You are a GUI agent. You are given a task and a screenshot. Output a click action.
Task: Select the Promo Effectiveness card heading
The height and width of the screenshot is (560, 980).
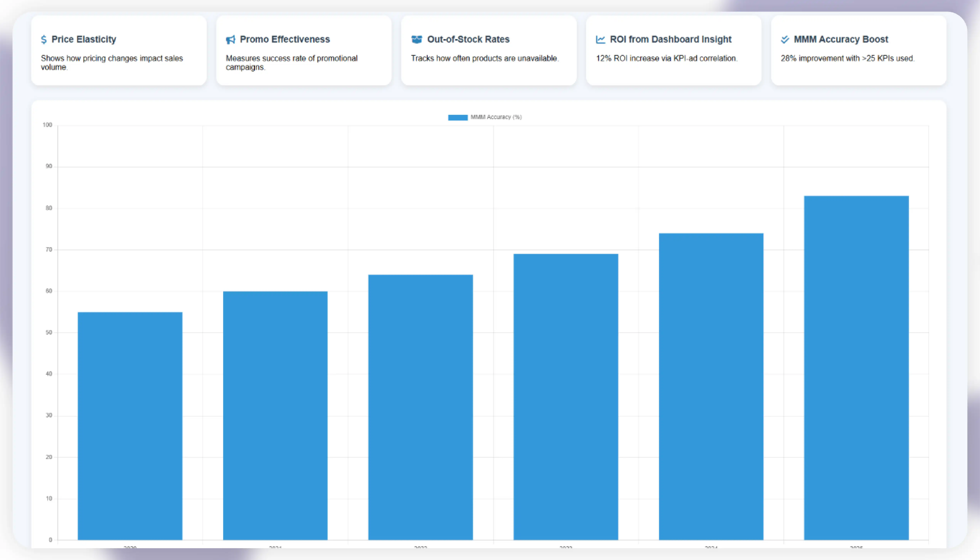pos(285,39)
